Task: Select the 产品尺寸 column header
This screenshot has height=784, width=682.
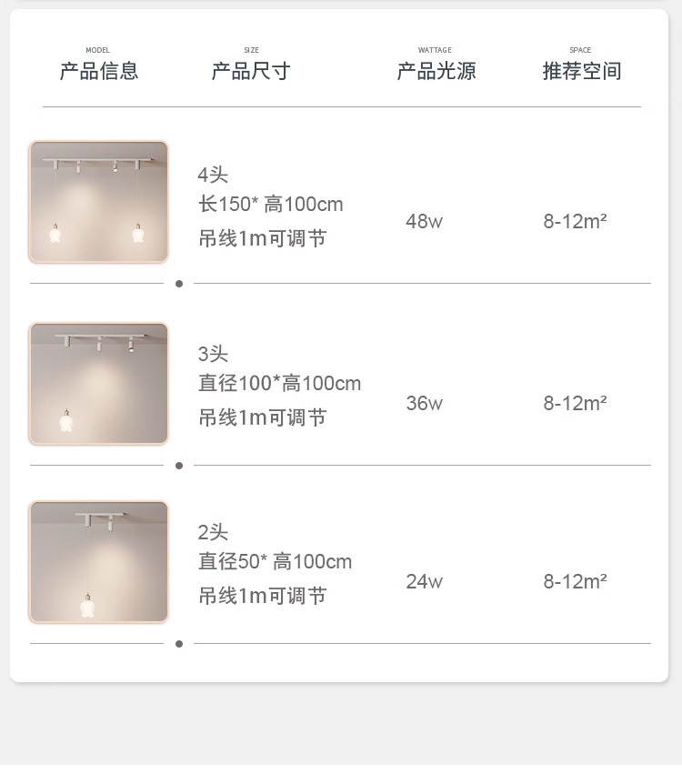Action: [251, 71]
